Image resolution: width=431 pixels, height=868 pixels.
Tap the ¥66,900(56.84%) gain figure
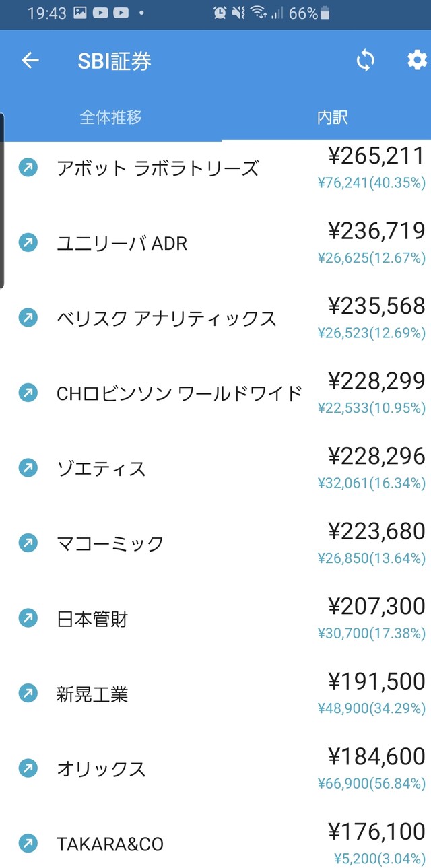coord(371,783)
